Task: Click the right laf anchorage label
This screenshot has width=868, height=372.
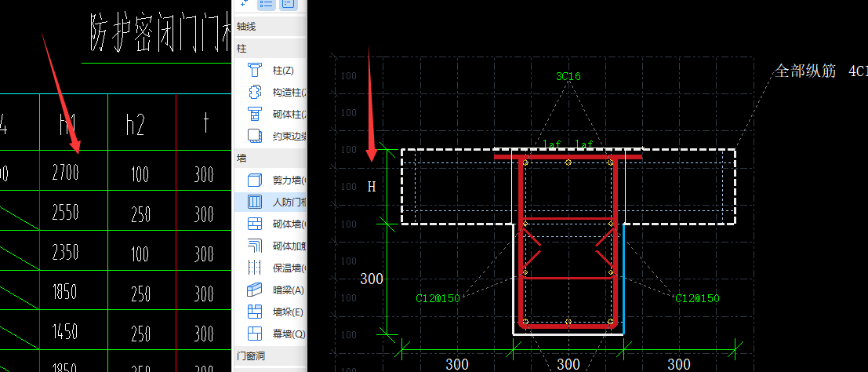Action: [x=585, y=144]
